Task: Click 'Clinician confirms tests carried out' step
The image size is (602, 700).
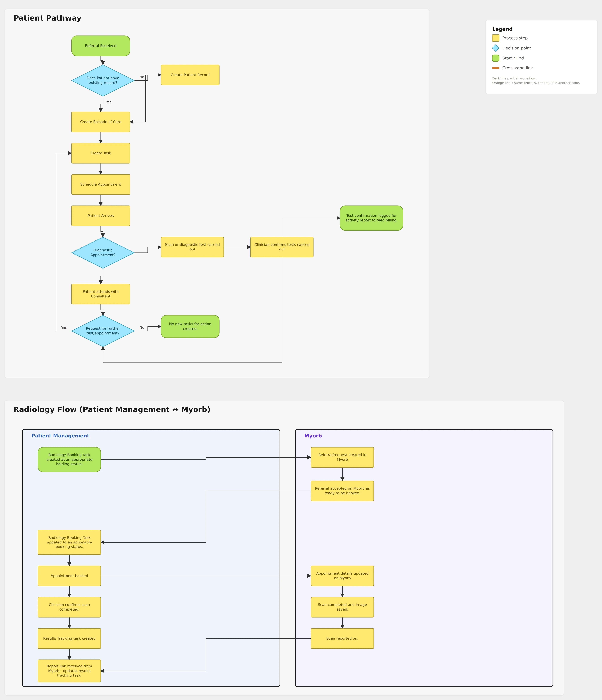Action: [x=282, y=247]
